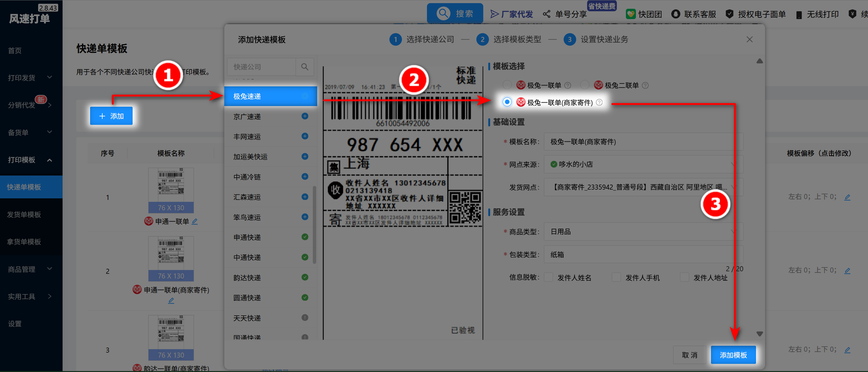Check the 发件人姓名 desensitize box
Screen dimensions: 868x372
coord(549,277)
